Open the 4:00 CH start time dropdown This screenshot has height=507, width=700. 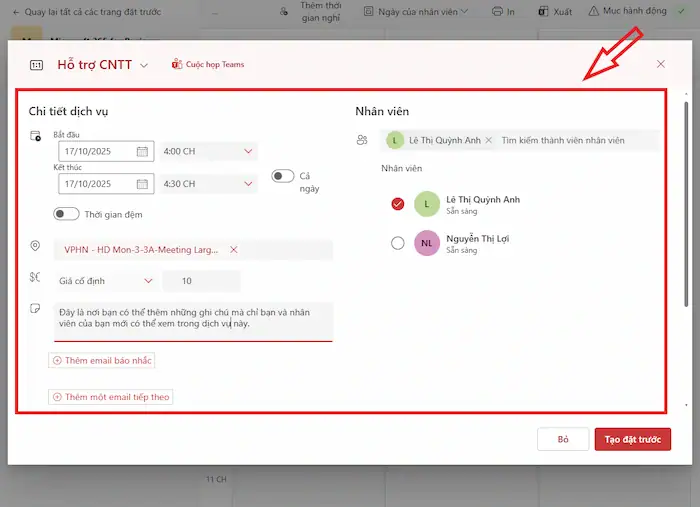coord(248,152)
